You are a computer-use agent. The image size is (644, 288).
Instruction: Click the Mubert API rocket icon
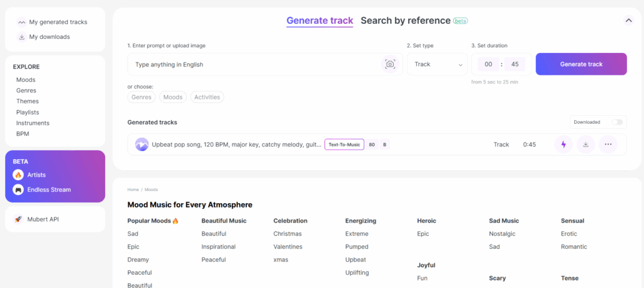[x=18, y=219]
